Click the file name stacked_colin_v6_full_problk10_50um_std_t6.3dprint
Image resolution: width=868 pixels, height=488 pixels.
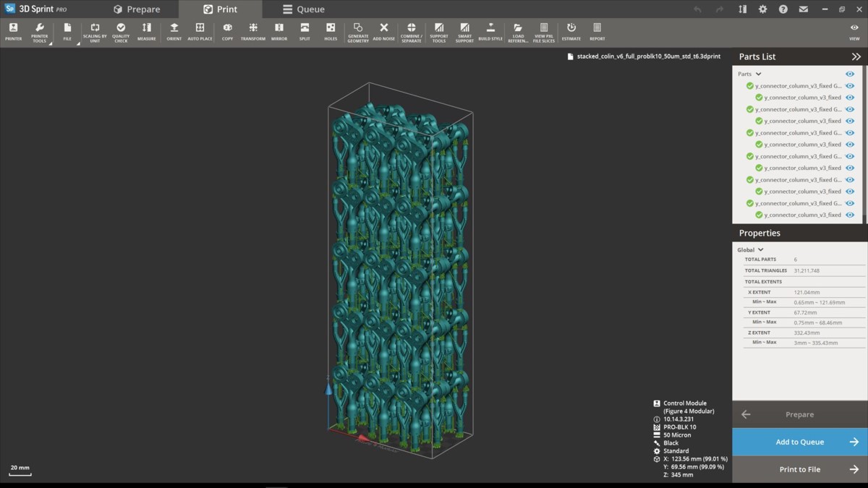[649, 56]
